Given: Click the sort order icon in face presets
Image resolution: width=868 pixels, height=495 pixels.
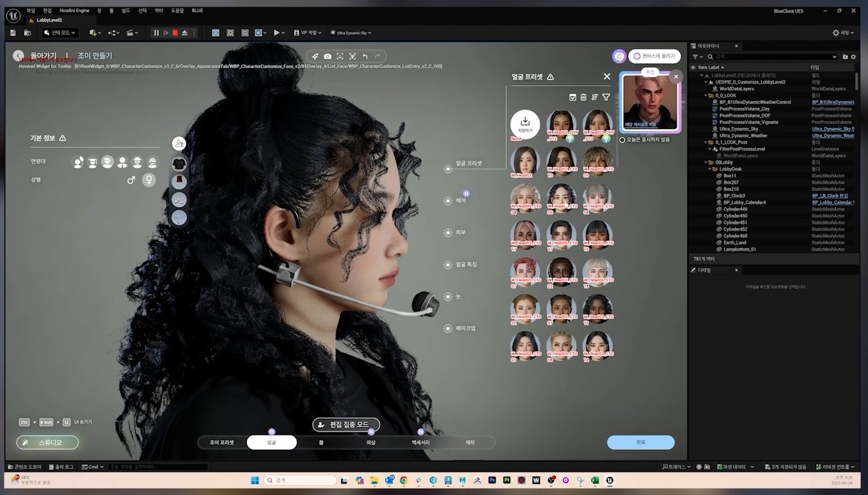Looking at the screenshot, I should click(595, 97).
